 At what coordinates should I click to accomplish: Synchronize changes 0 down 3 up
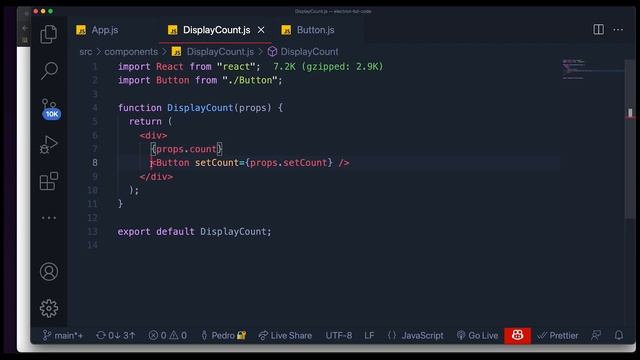(116, 336)
